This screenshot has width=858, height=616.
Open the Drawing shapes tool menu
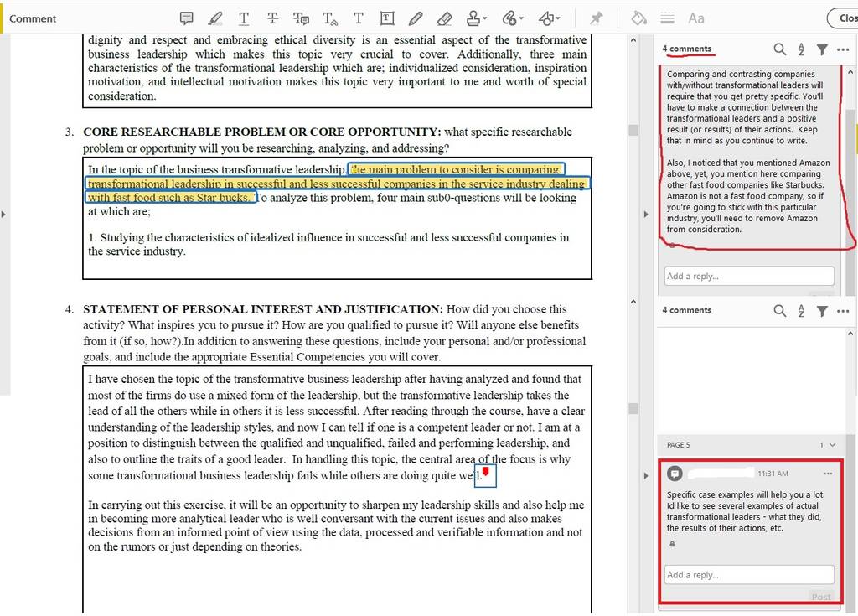[549, 18]
